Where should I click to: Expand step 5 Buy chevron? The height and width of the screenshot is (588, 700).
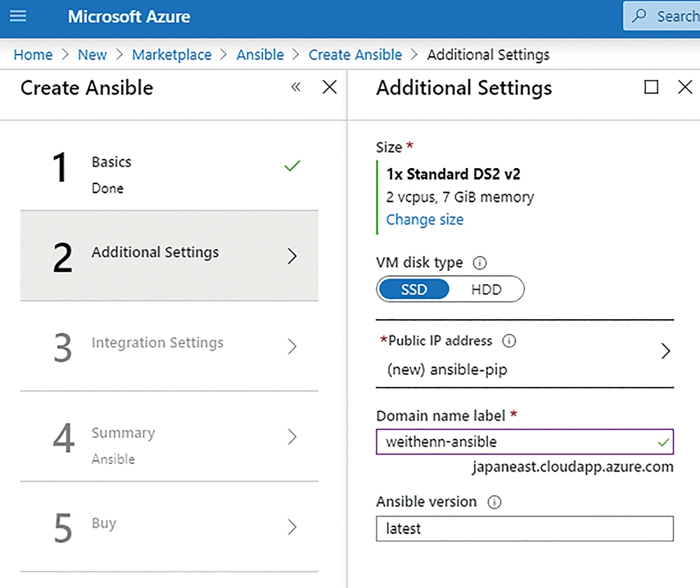pyautogui.click(x=292, y=527)
